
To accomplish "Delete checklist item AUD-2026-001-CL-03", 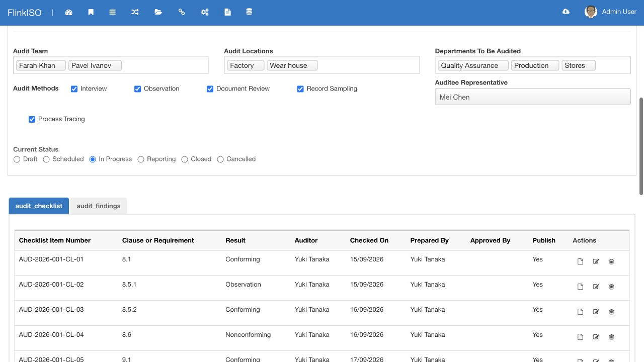I will pos(612,312).
